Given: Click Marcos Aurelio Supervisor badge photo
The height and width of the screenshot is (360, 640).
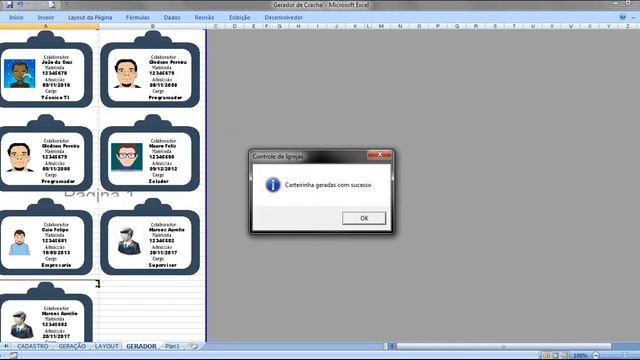Looking at the screenshot, I should point(129,241).
